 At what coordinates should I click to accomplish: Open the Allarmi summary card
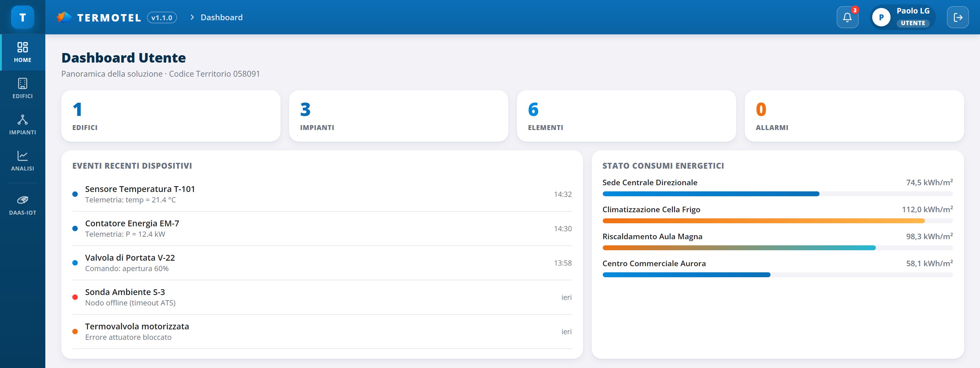[854, 116]
